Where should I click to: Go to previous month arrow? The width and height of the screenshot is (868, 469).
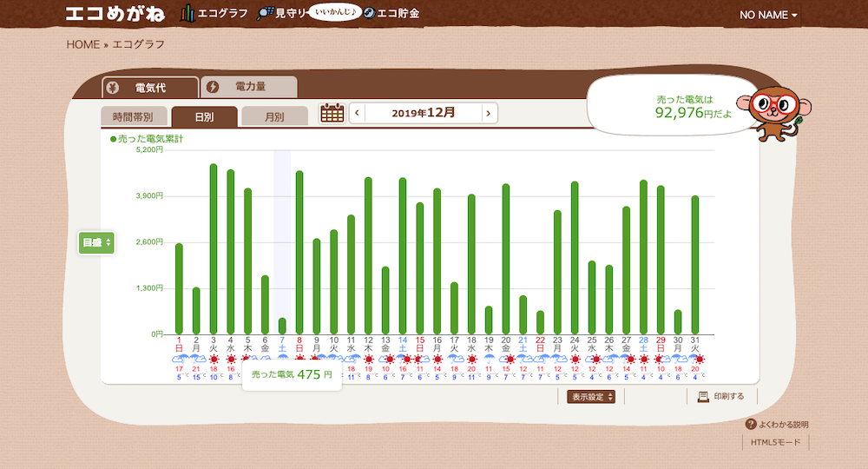[357, 113]
